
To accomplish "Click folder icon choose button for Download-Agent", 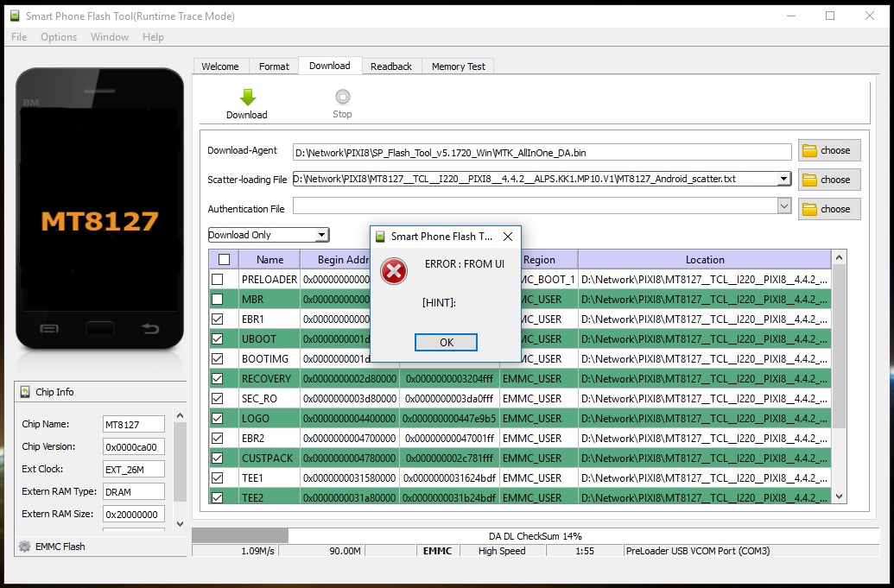I will (829, 150).
